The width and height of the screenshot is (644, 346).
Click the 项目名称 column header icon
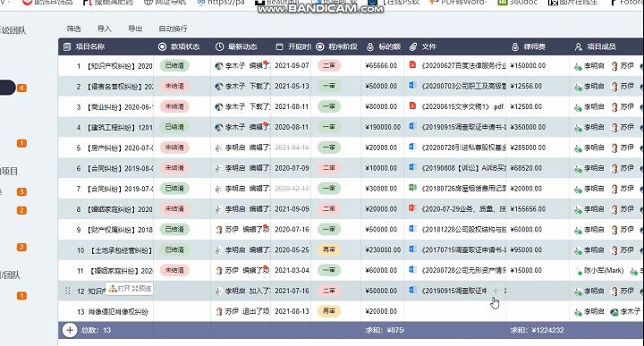click(x=67, y=46)
